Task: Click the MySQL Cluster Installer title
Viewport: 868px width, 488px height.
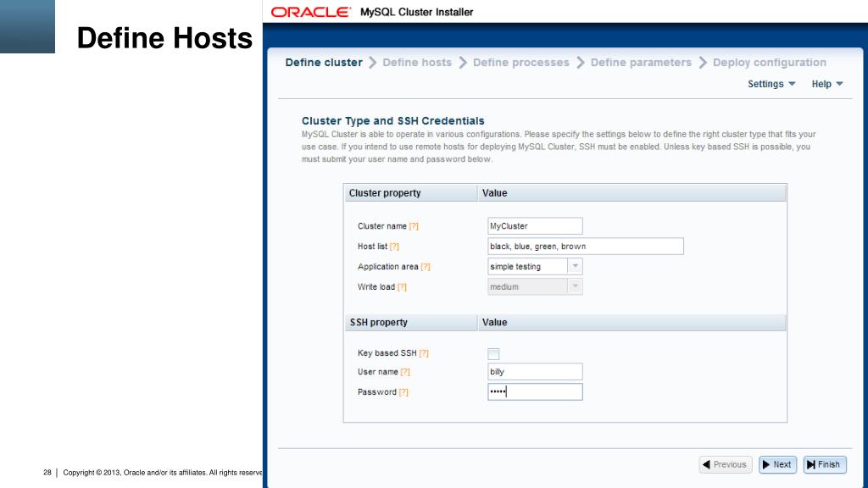Action: (417, 12)
